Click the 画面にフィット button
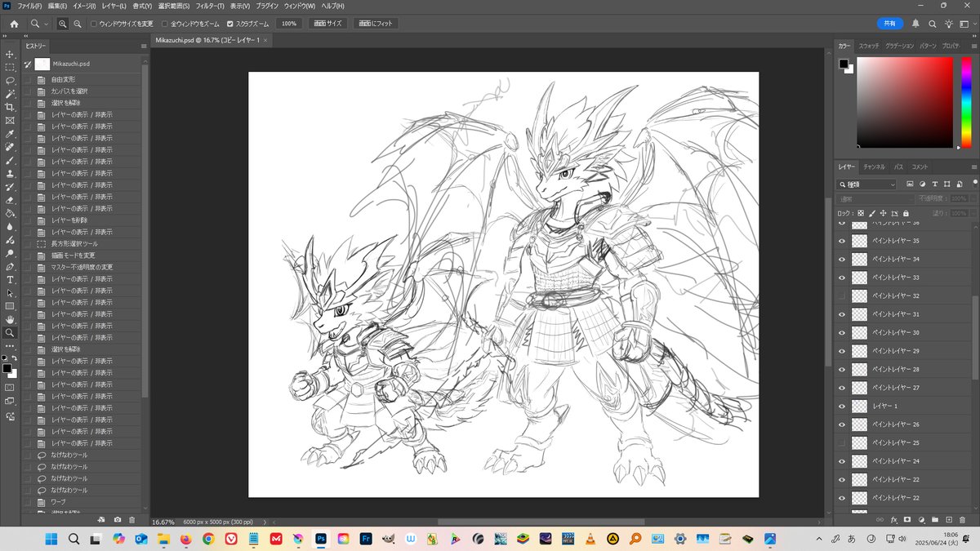Image resolution: width=980 pixels, height=551 pixels. [x=376, y=23]
